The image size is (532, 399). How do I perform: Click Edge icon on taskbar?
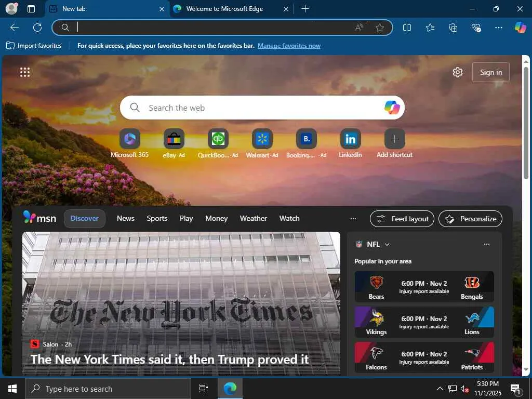tap(230, 389)
